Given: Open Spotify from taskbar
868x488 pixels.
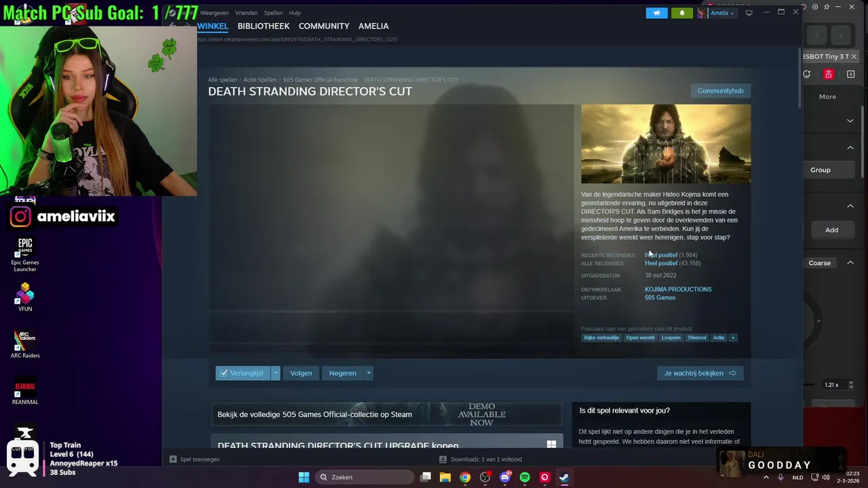Looking at the screenshot, I should point(524,477).
